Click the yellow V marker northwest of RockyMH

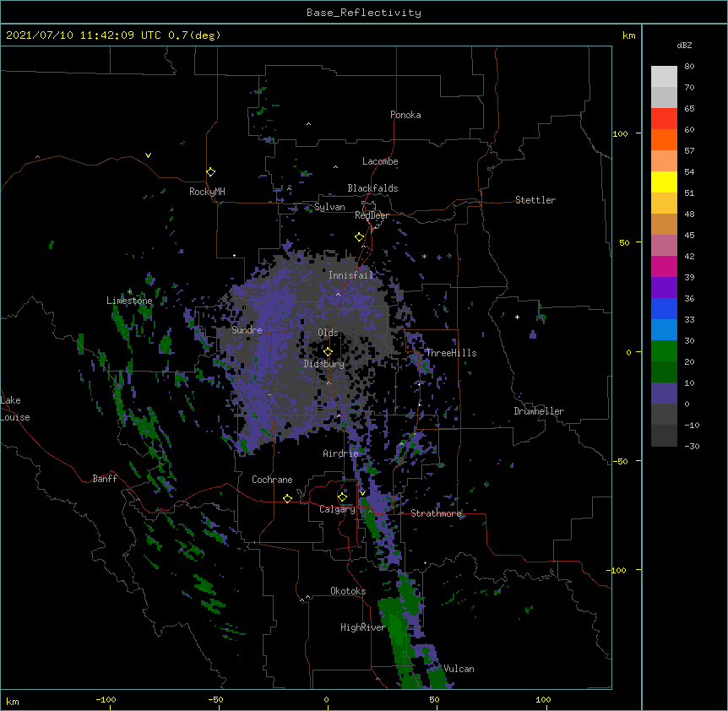pyautogui.click(x=148, y=155)
